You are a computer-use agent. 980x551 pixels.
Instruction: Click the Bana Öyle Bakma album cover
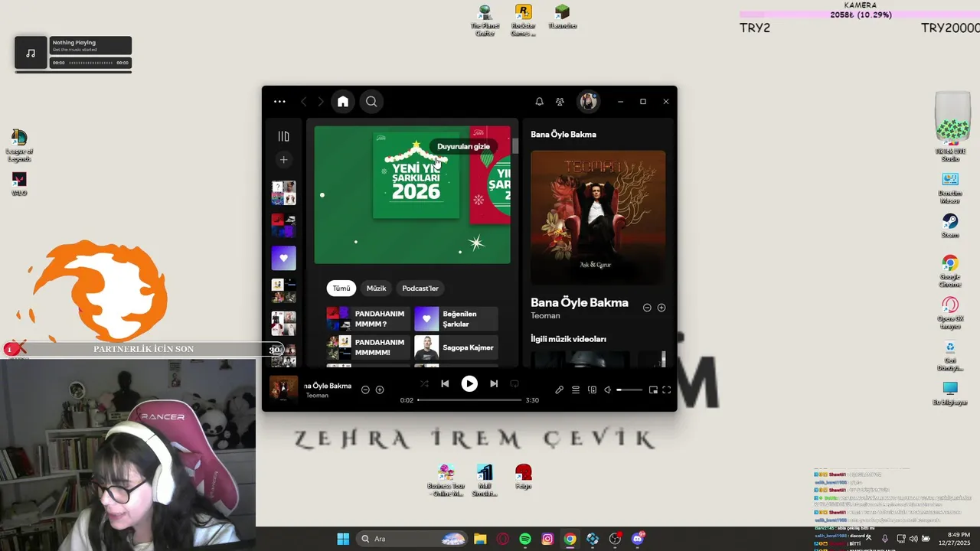click(x=598, y=217)
